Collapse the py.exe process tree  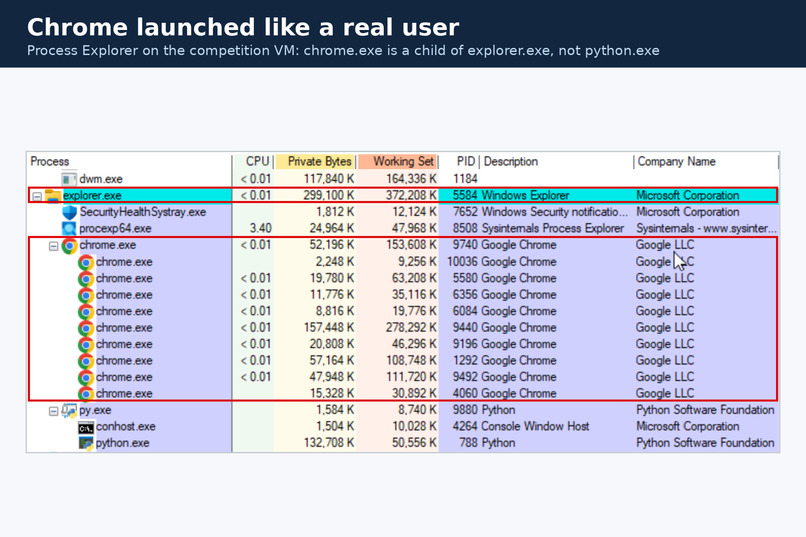(x=53, y=411)
